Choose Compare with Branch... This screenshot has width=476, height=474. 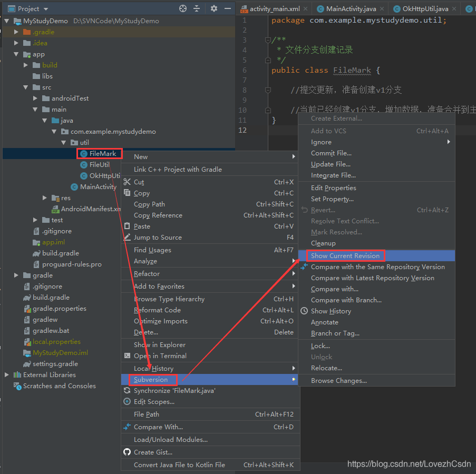point(376,300)
